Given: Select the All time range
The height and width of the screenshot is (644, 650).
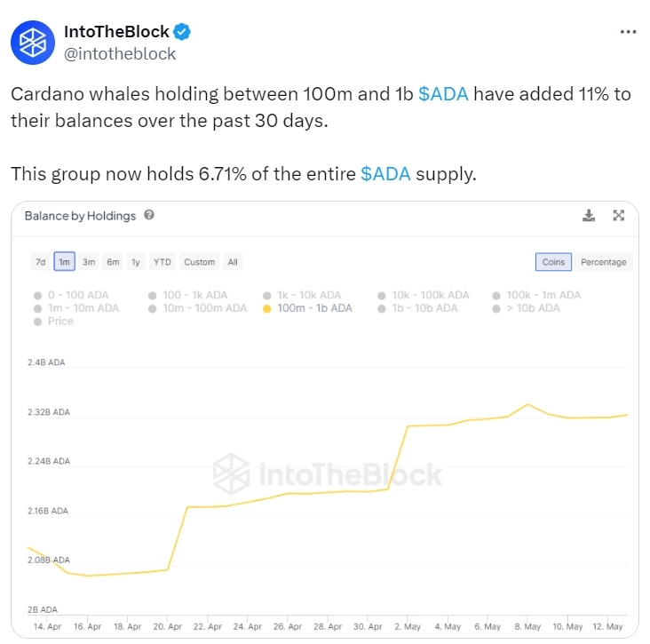Looking at the screenshot, I should (233, 262).
